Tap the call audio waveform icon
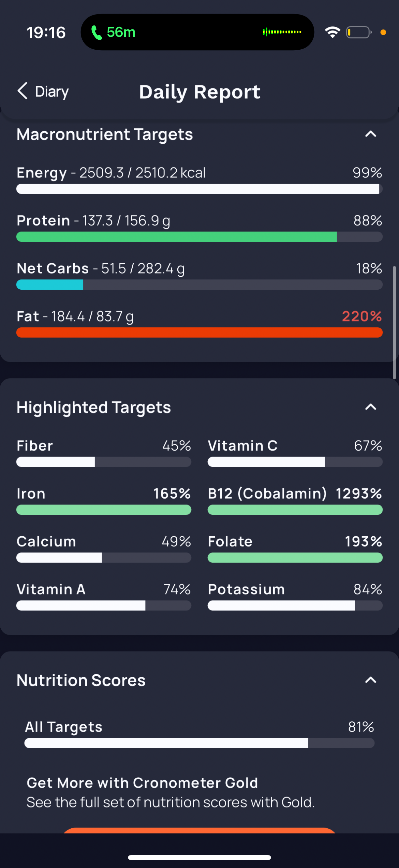The height and width of the screenshot is (868, 399). click(282, 32)
